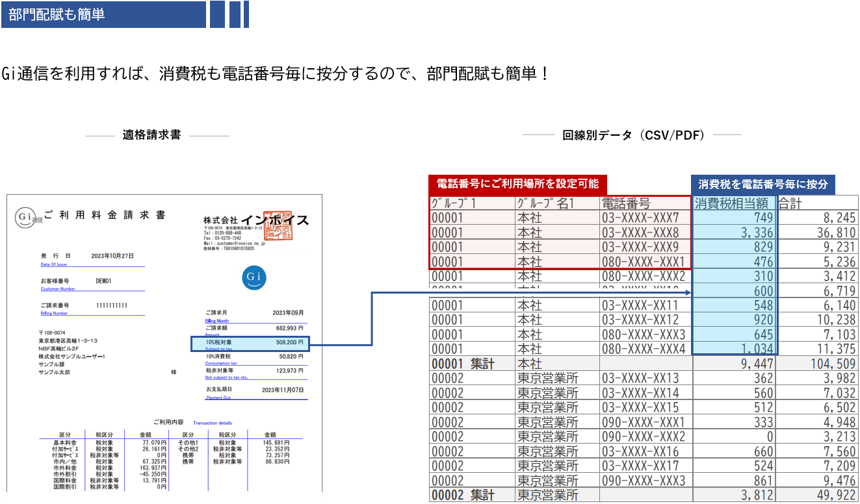Click 東京営業所 in the 03-XXXX-XX14 row

547,393
